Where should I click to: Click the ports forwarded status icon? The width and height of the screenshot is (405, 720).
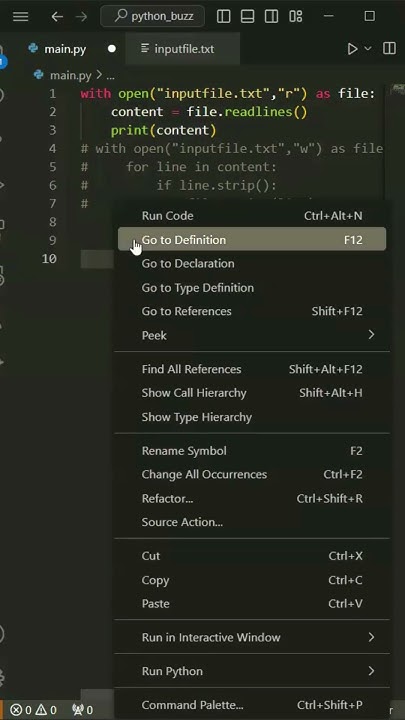83,710
